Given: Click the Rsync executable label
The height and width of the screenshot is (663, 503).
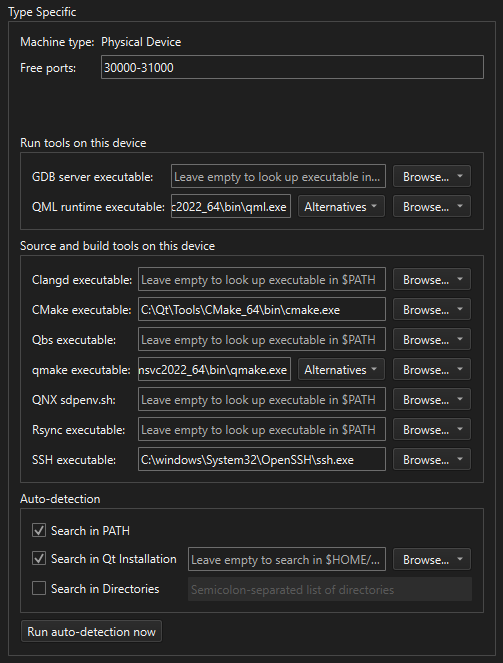Looking at the screenshot, I should pos(79,430).
